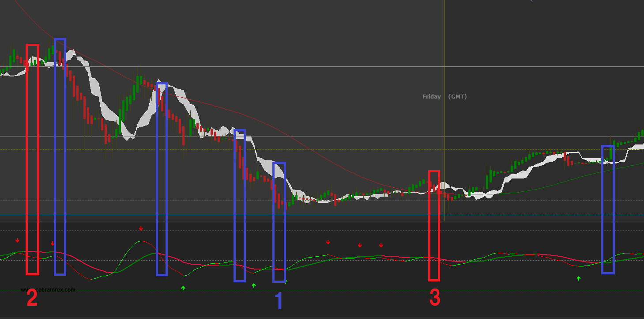The image size is (644, 319).
Task: Click the large red number 2 label
Action: [x=32, y=299]
